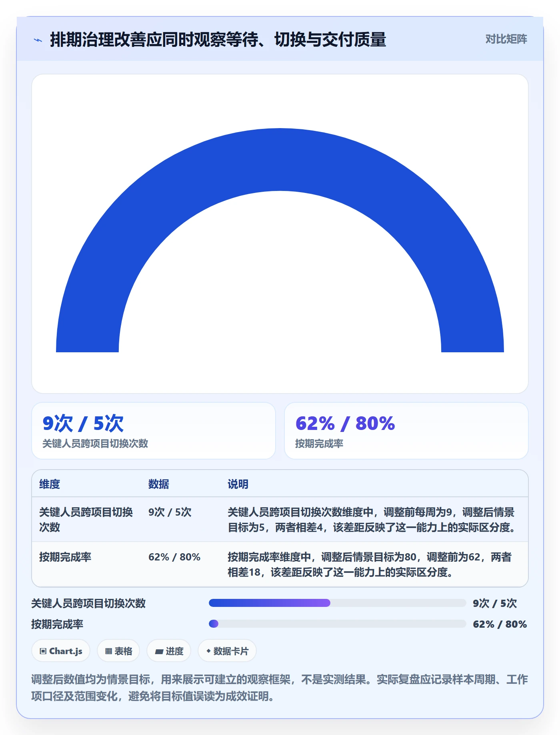Click the 按期完成率 caption in the stat card
The width and height of the screenshot is (560, 735).
pyautogui.click(x=319, y=444)
